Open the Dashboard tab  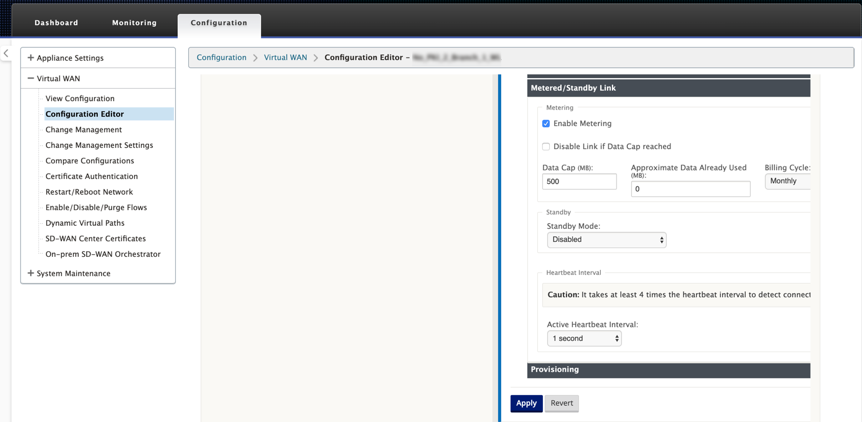click(x=56, y=23)
